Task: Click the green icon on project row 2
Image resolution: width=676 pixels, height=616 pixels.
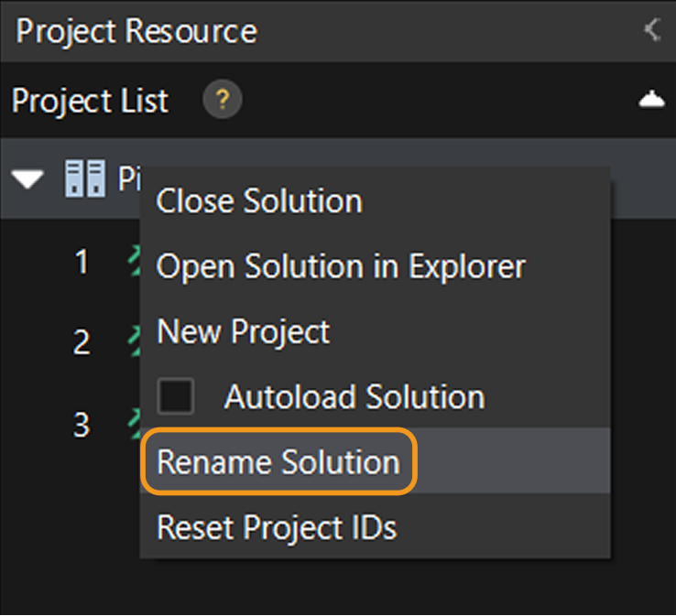Action: click(133, 342)
